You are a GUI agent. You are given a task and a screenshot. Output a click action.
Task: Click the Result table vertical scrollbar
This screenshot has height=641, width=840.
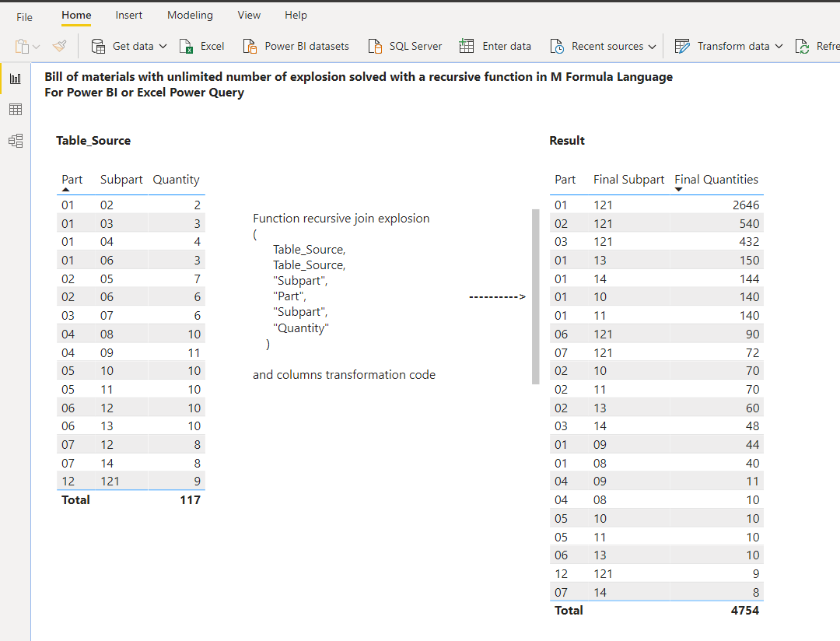click(x=535, y=296)
